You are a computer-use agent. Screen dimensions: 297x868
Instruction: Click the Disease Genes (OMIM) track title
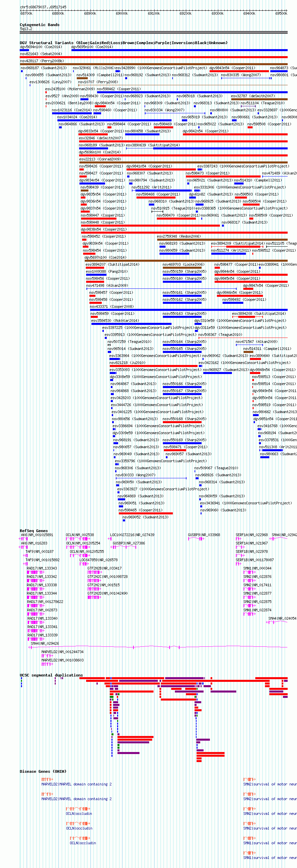pyautogui.click(x=43, y=771)
